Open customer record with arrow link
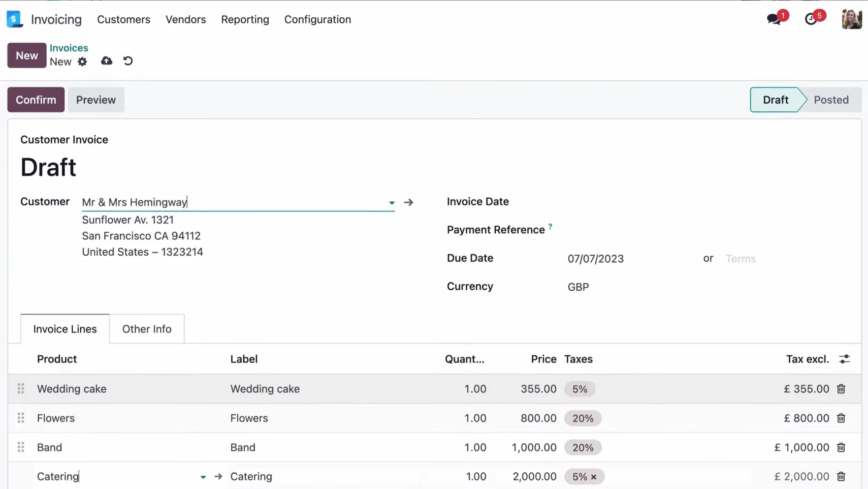Viewport: 868px width, 489px height. pos(409,202)
